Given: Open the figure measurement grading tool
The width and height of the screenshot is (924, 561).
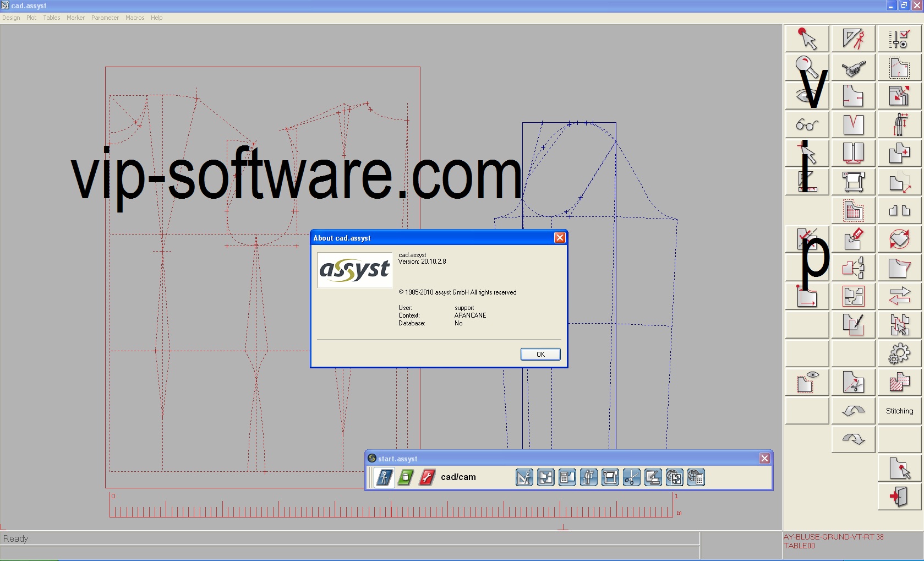Looking at the screenshot, I should (900, 124).
